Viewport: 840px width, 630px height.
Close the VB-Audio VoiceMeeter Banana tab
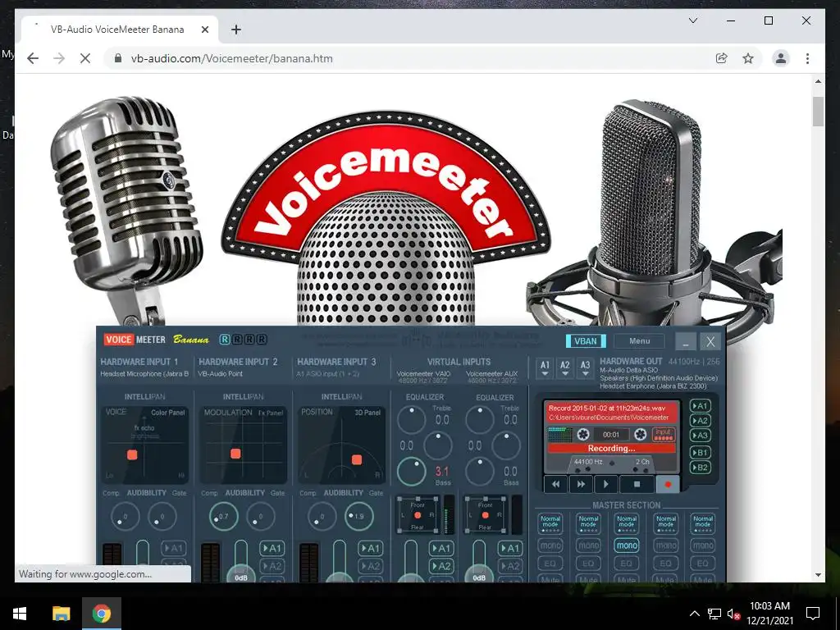click(204, 30)
